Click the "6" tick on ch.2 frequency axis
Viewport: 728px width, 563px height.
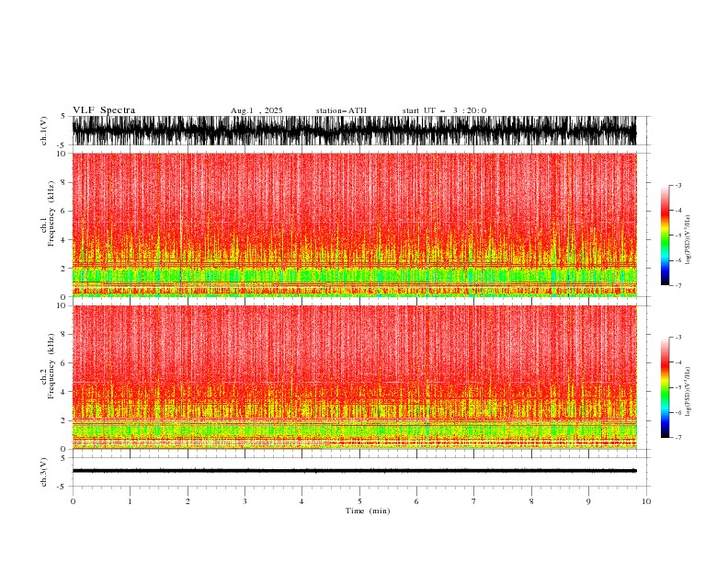(x=63, y=362)
